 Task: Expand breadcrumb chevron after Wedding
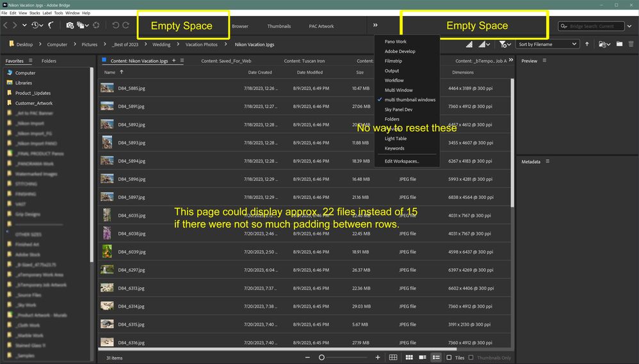click(x=178, y=44)
